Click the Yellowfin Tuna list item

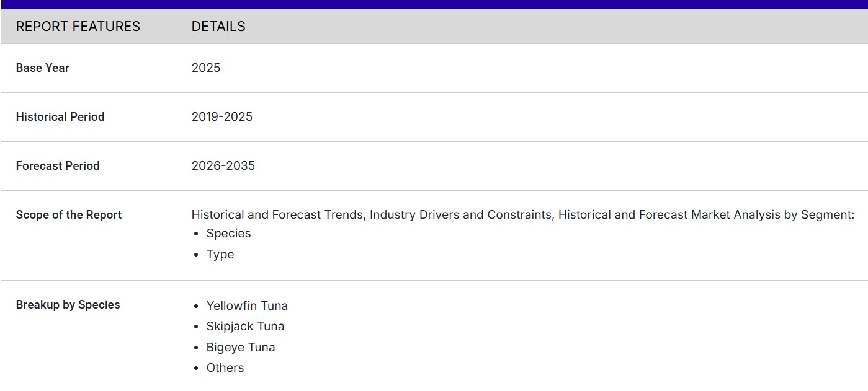pos(247,306)
